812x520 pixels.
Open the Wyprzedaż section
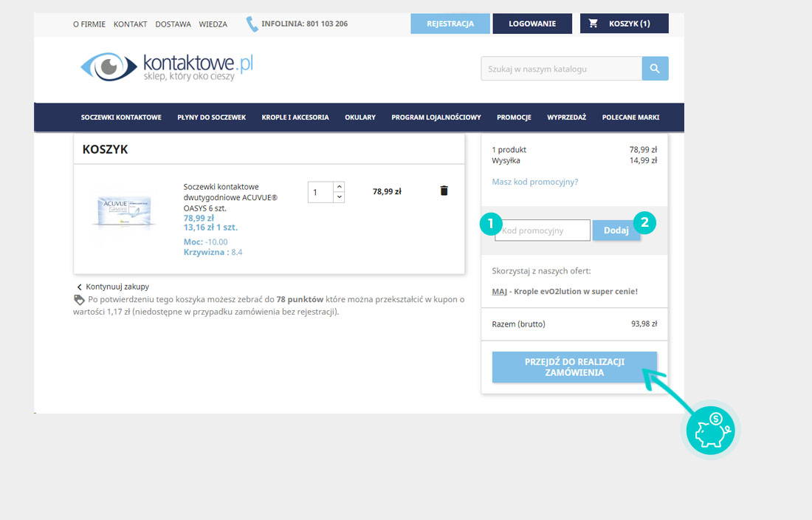(x=566, y=117)
